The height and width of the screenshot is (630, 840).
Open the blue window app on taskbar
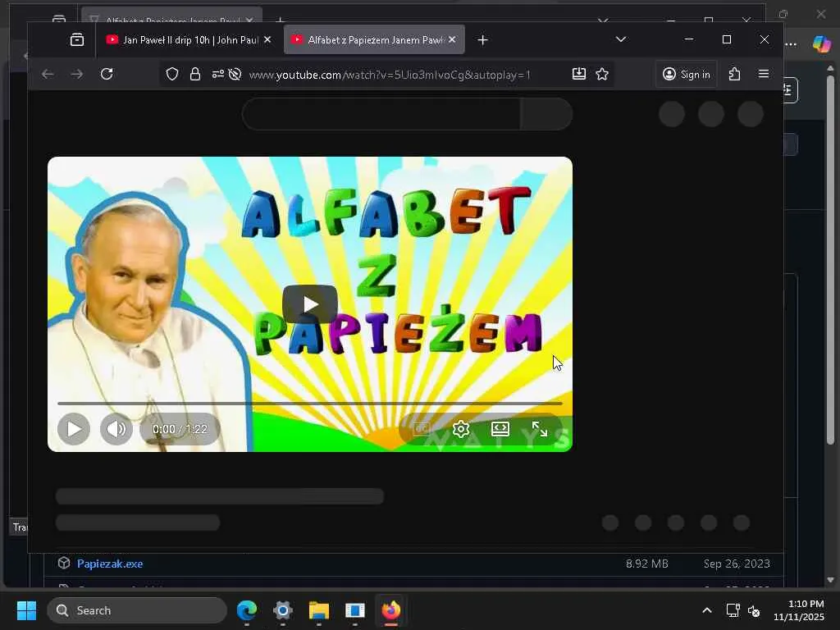354,610
